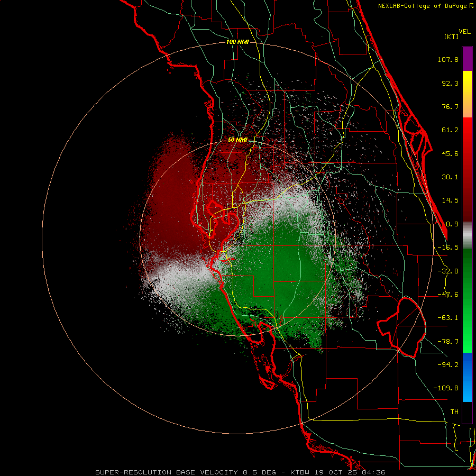The width and height of the screenshot is (476, 476).
Task: Click the TH legend label
Action: pos(454,412)
